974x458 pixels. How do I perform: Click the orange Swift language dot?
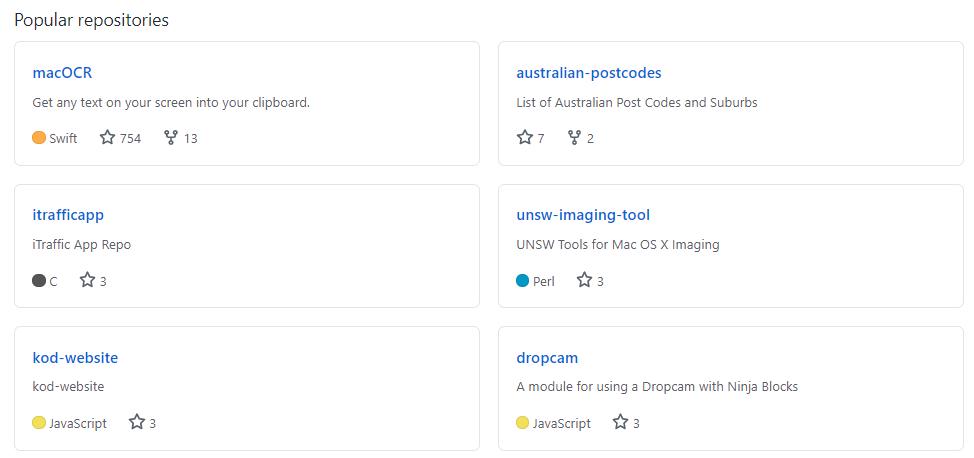click(x=39, y=138)
